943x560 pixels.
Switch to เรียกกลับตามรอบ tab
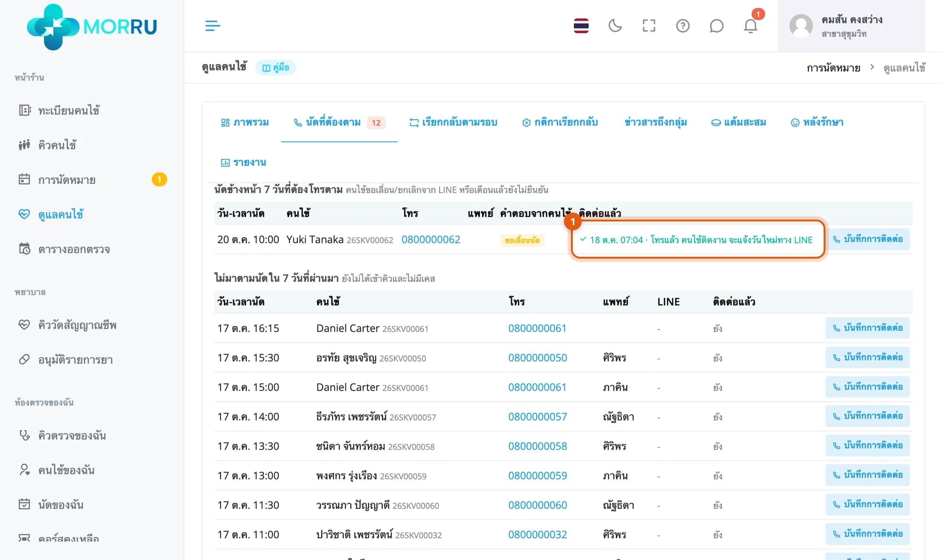pyautogui.click(x=453, y=122)
